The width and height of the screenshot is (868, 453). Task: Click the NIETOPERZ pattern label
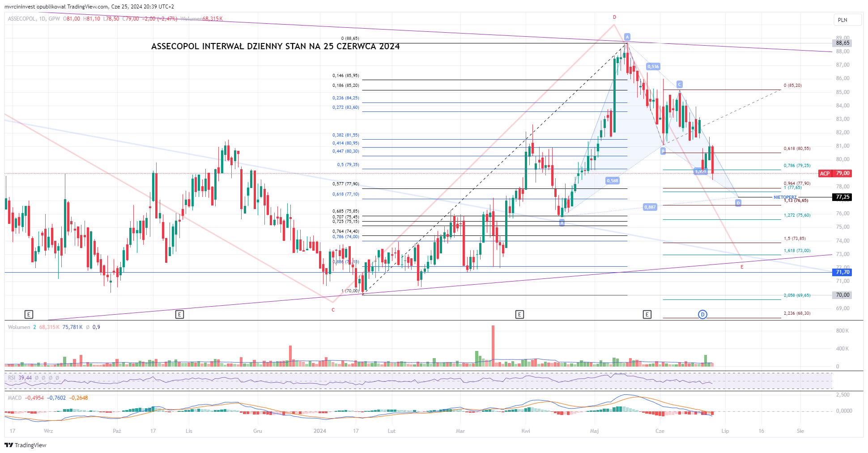[x=785, y=197]
